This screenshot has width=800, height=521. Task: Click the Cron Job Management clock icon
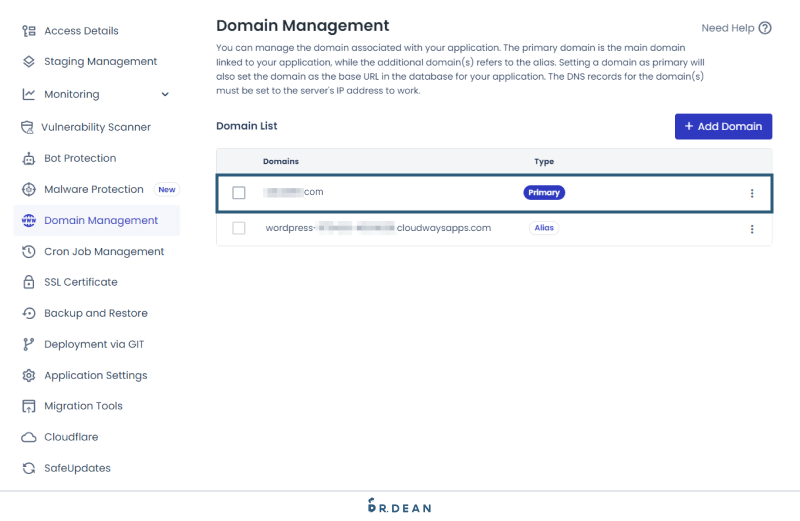pyautogui.click(x=29, y=252)
